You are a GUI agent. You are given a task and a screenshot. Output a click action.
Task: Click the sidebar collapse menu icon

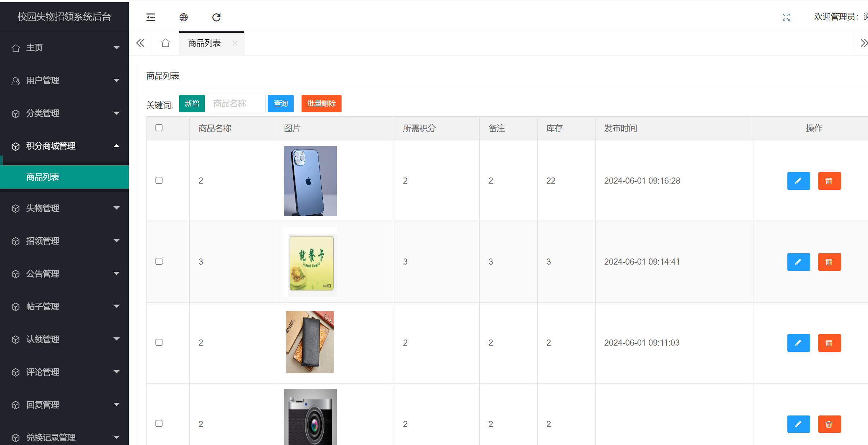pos(151,17)
